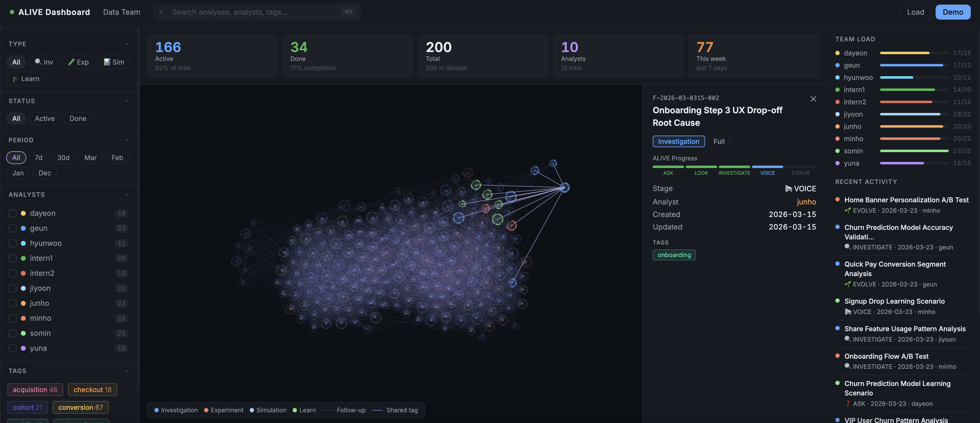Select the Learn sprout type filter
Image resolution: width=980 pixels, height=423 pixels.
[25, 79]
